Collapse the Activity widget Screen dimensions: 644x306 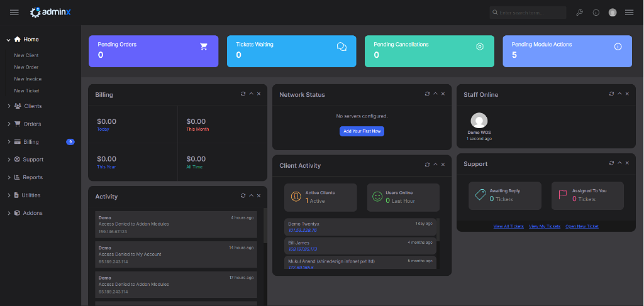[251, 195]
